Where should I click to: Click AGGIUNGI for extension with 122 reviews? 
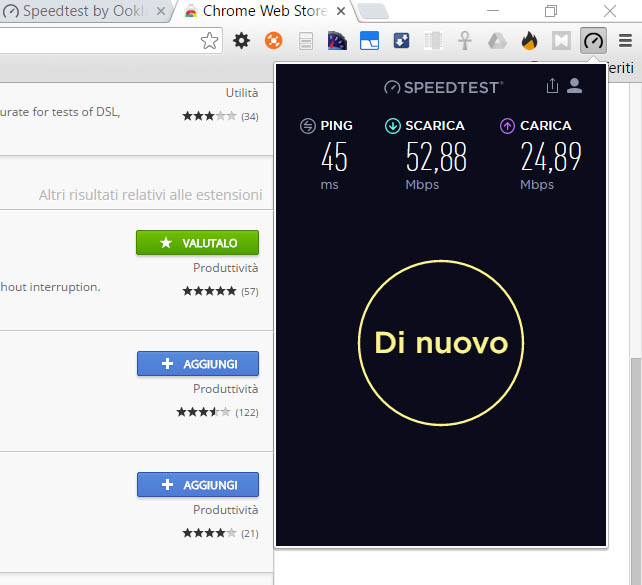[x=198, y=364]
